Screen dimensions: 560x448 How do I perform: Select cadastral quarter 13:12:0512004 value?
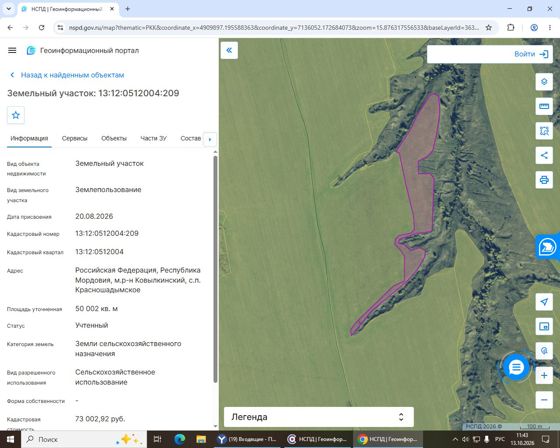pyautogui.click(x=99, y=252)
